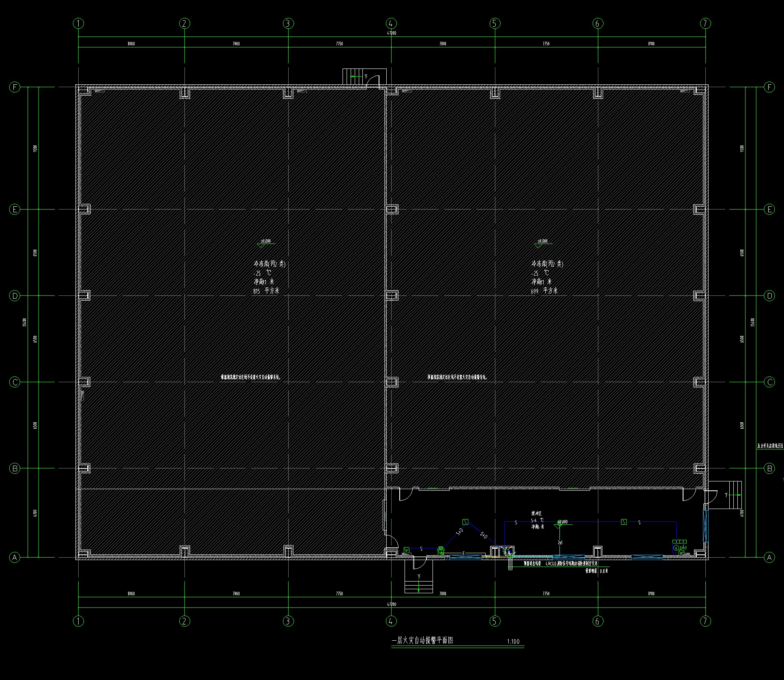
Task: Click the smoke detector symbol left of axis 5
Action: click(x=465, y=522)
